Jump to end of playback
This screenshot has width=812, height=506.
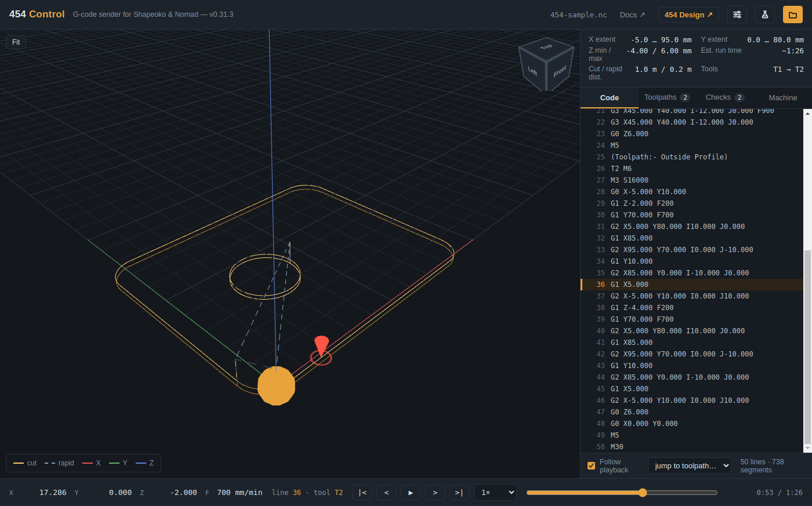point(459,493)
